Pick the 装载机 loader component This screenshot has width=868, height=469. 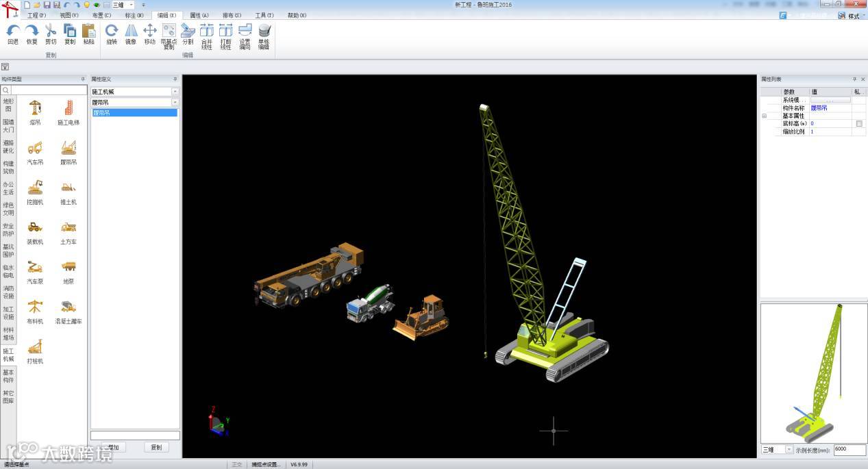tap(35, 232)
